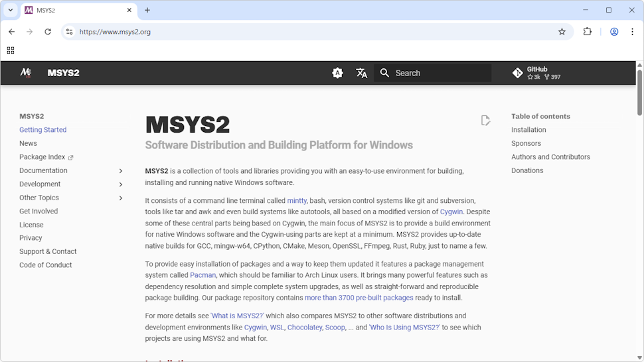Open Get Involved page

39,211
